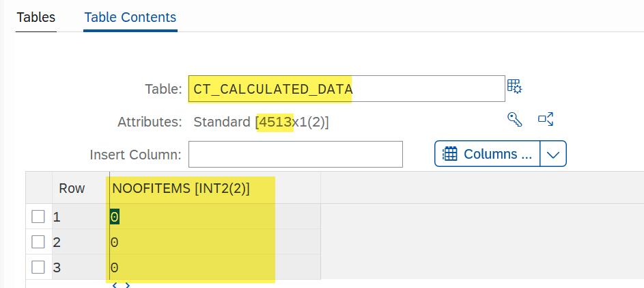The height and width of the screenshot is (288, 644).
Task: Click the table services icon beside Table field
Action: pos(514,87)
